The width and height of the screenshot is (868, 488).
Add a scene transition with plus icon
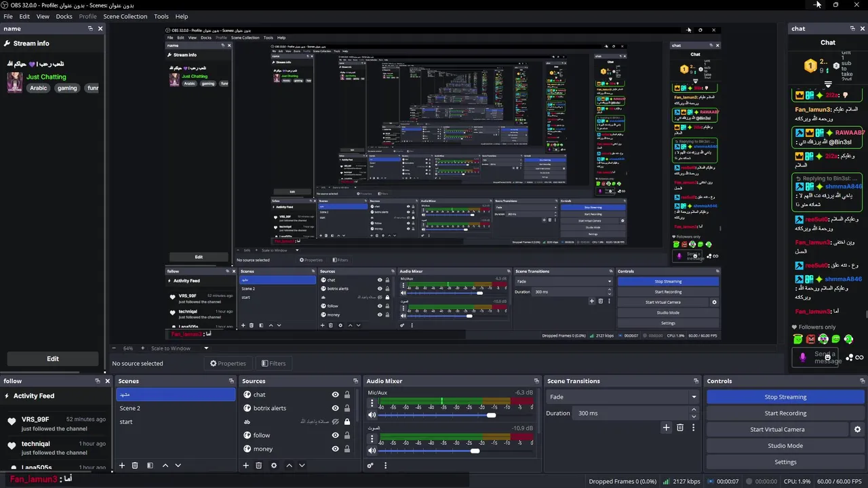coord(666,428)
